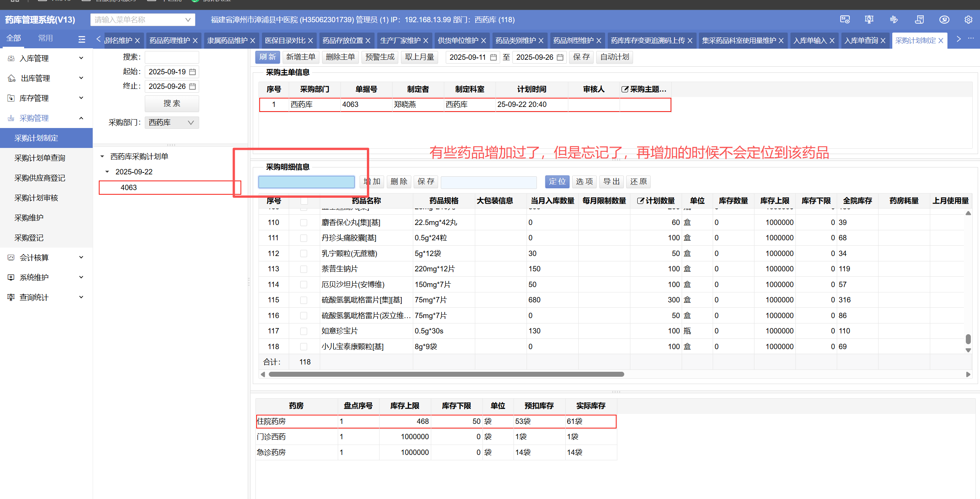Open 采购计划审核 in the sidebar
Viewport: 980px width, 499px height.
pyautogui.click(x=36, y=198)
